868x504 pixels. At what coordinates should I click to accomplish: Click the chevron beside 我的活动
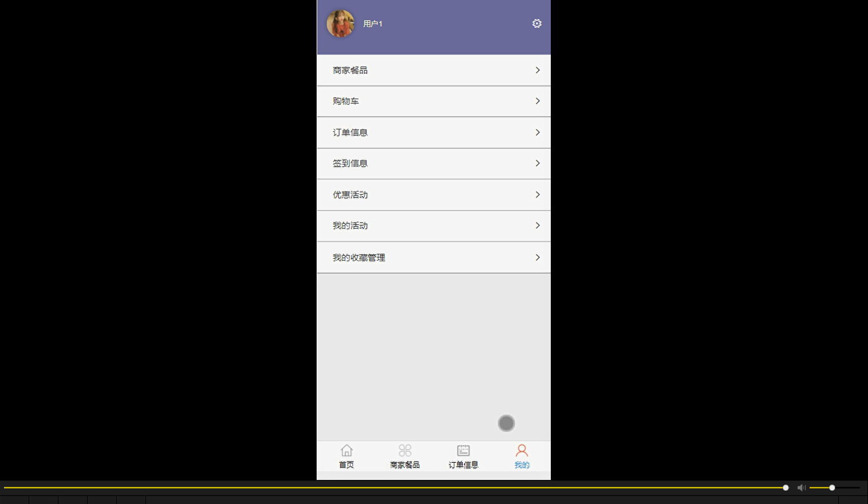pos(537,226)
